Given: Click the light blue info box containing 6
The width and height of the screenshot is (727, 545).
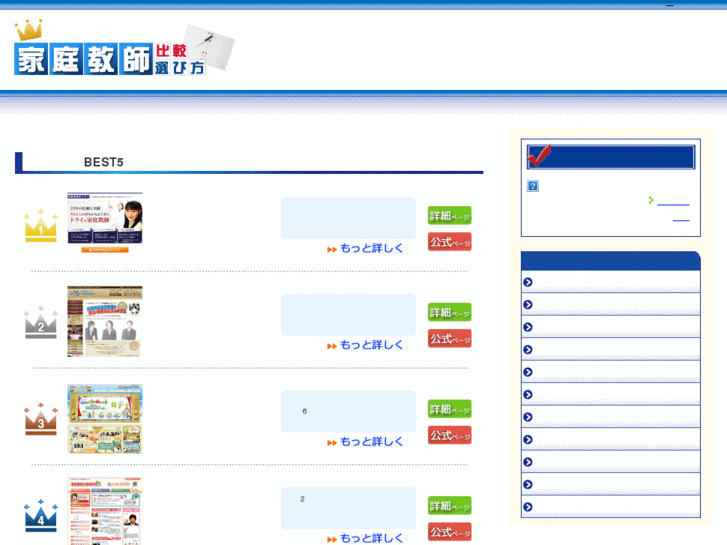Looking at the screenshot, I should pyautogui.click(x=348, y=411).
